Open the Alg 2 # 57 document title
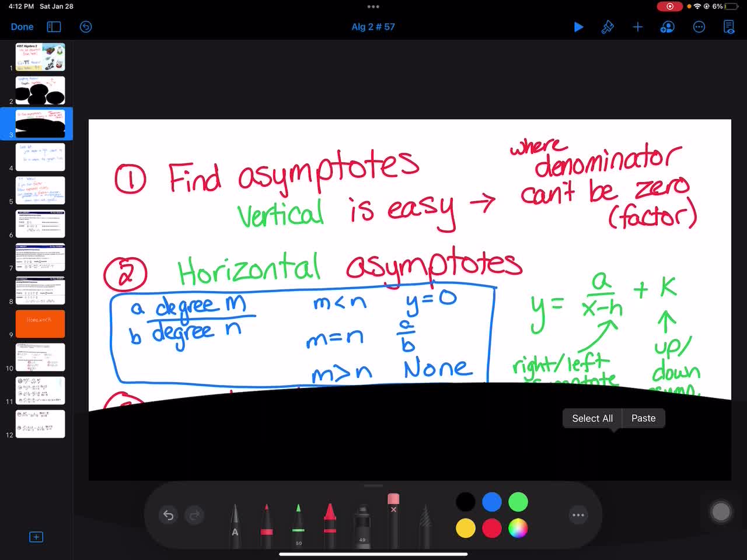 point(373,27)
